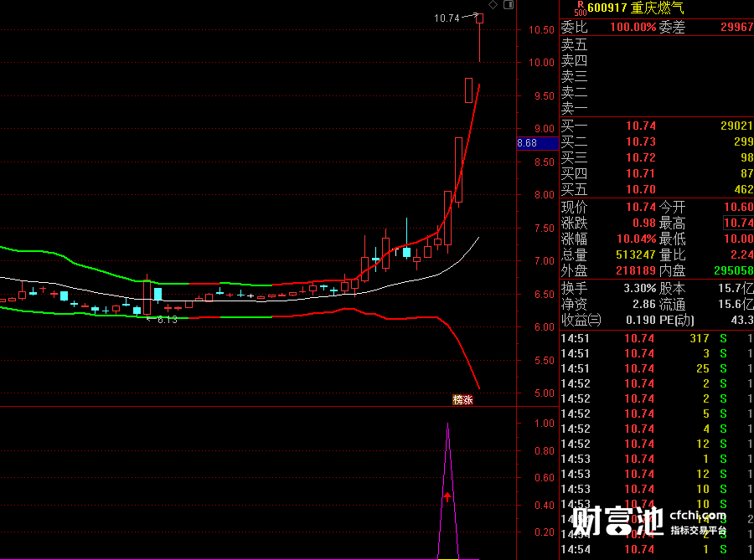
Task: Select the 14:52 trade row with volume 5
Action: coord(657,414)
